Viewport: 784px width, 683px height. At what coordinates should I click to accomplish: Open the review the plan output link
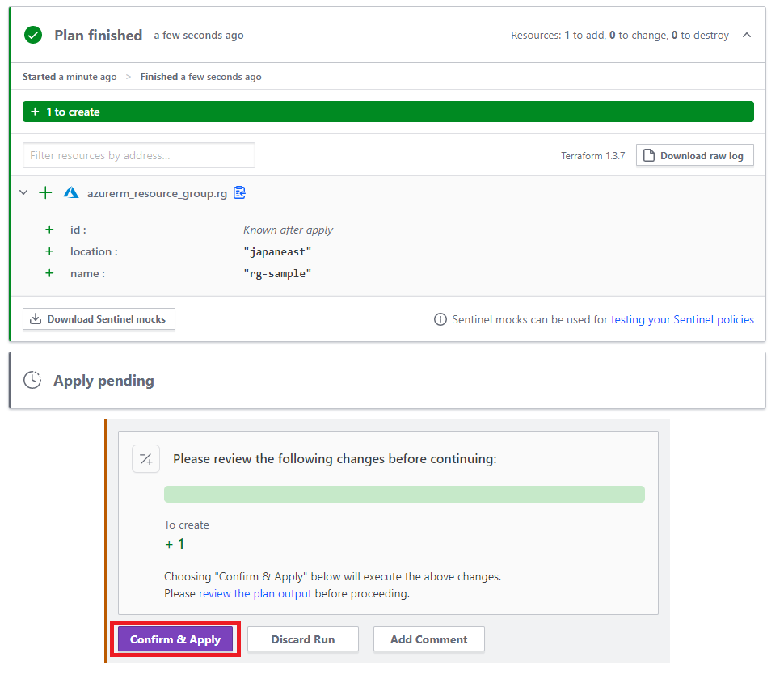pos(255,593)
